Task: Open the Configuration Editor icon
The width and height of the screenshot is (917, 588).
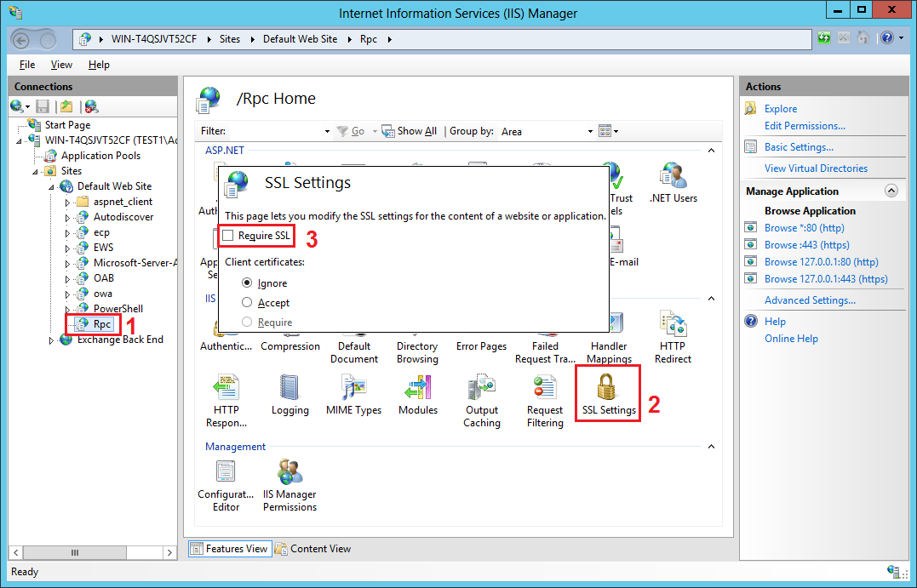Action: click(x=226, y=485)
